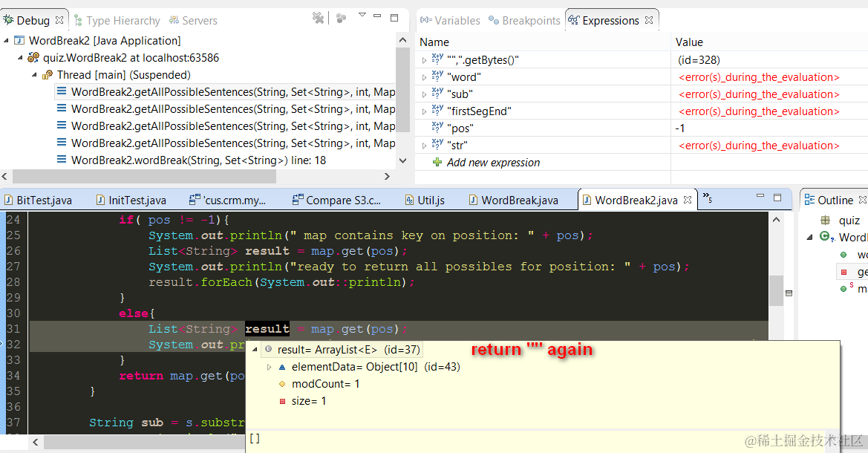
Task: Expand the ",".getBytes() expression
Action: tap(424, 60)
